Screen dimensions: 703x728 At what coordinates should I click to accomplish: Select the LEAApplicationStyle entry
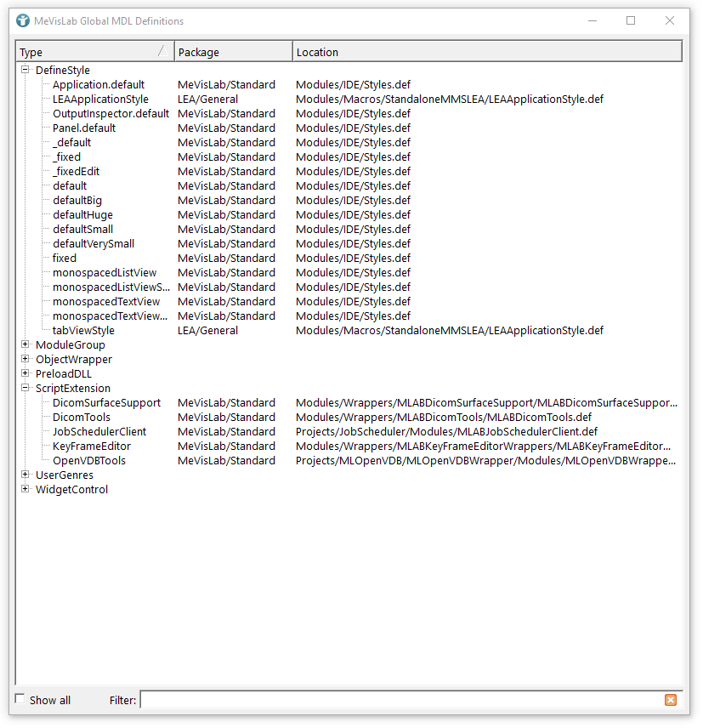[100, 100]
